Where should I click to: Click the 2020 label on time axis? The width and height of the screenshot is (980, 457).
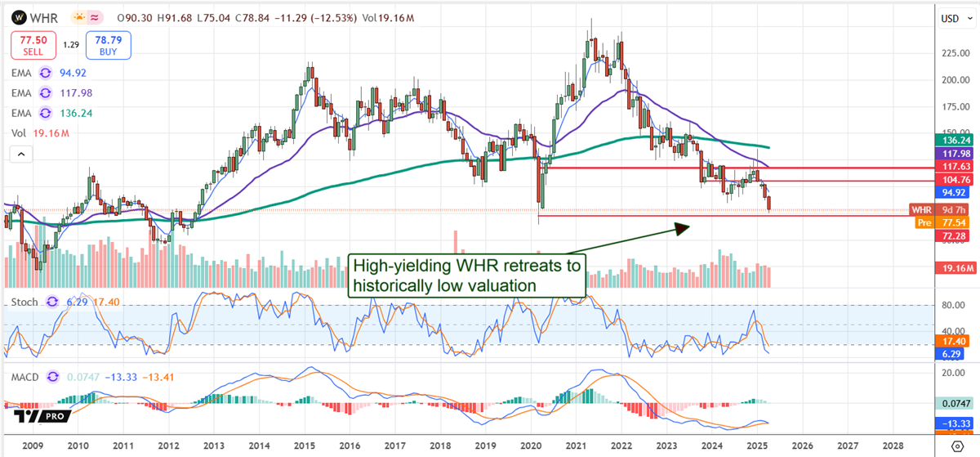coord(531,445)
